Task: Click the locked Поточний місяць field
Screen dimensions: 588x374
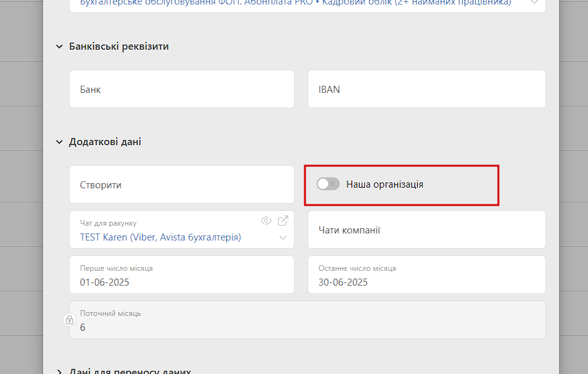Action: pyautogui.click(x=308, y=320)
